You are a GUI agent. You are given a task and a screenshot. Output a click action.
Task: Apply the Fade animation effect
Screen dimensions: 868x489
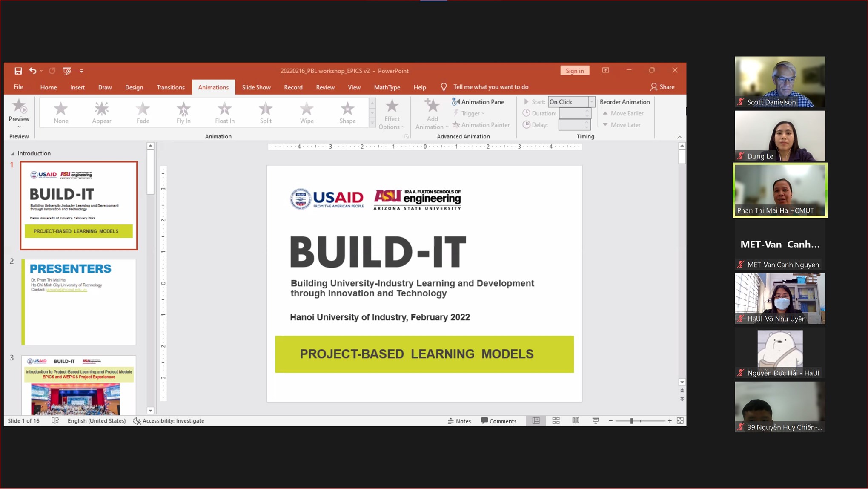tap(142, 112)
